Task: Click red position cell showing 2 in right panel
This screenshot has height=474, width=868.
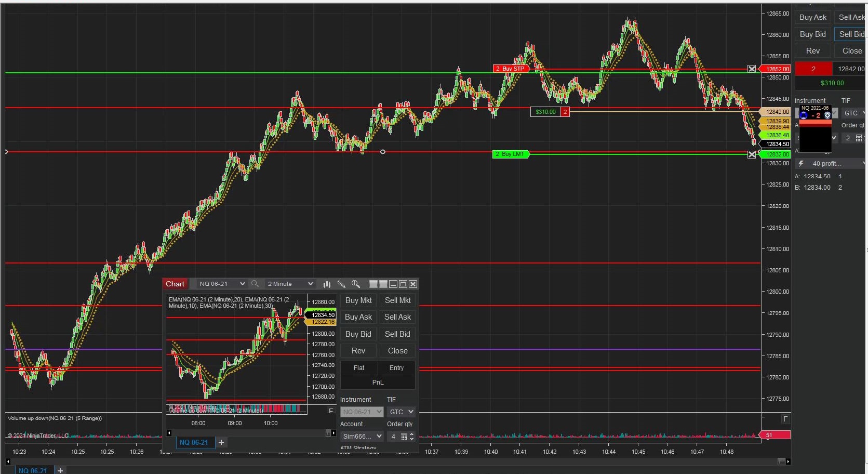Action: pyautogui.click(x=813, y=69)
